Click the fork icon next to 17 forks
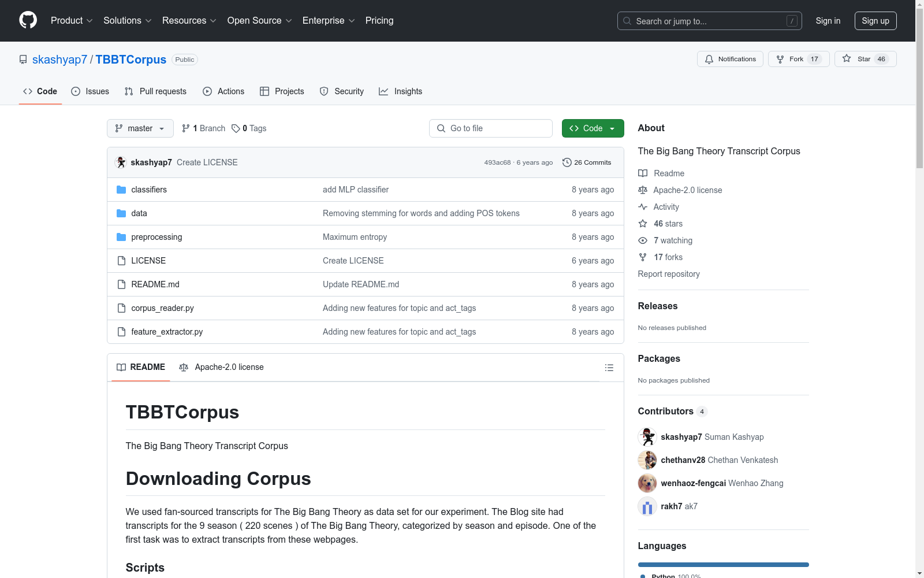 [643, 257]
